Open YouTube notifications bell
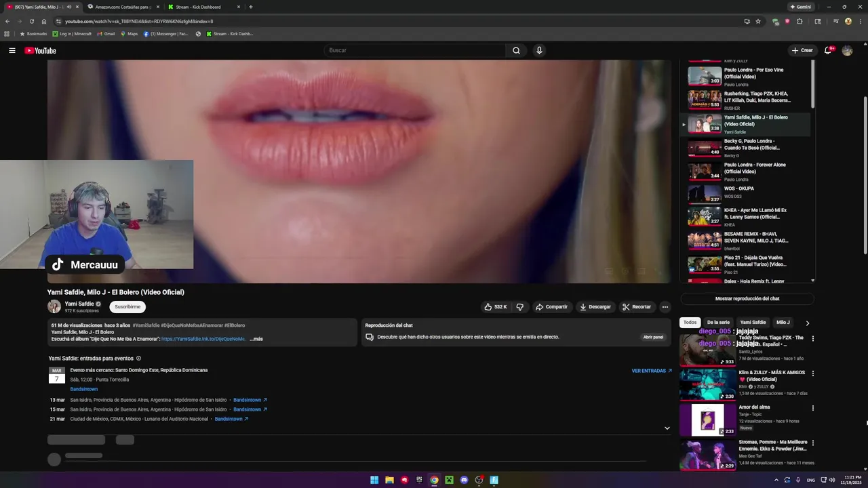Viewport: 868px width, 488px height. [x=829, y=50]
